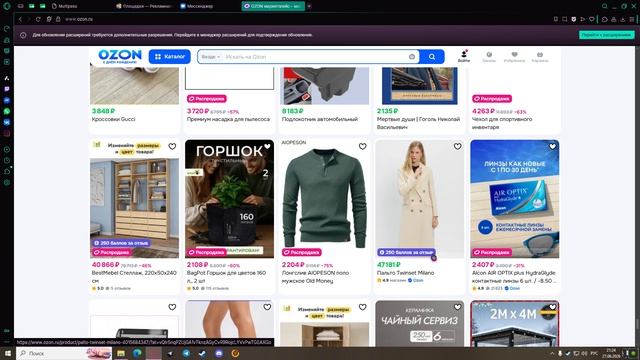Favorite the Alcon AIR OPTIX lenses with heart
Screen dimensions: 640x360
(x=552, y=146)
